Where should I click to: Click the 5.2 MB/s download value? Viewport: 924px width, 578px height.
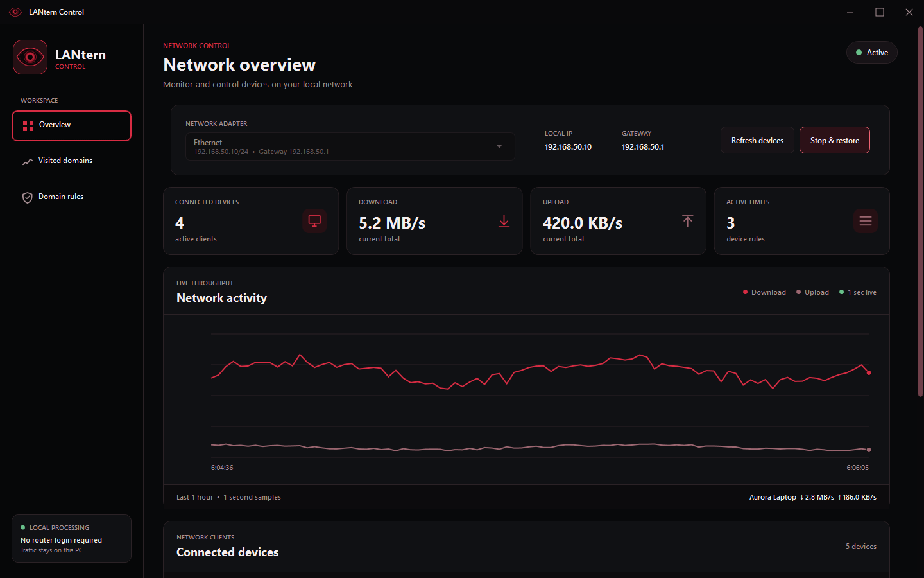[x=392, y=223]
